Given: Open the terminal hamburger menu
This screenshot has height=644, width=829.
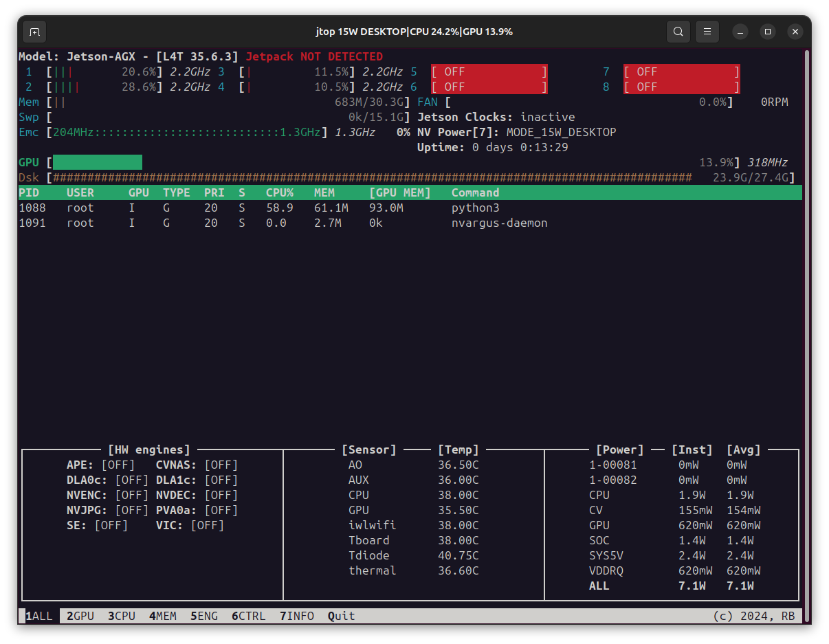Looking at the screenshot, I should coord(707,32).
